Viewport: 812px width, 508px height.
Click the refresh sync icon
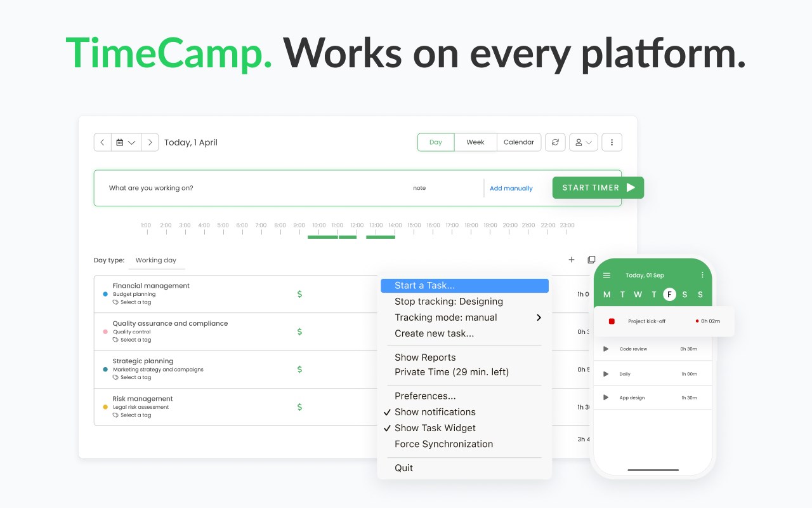(x=555, y=142)
